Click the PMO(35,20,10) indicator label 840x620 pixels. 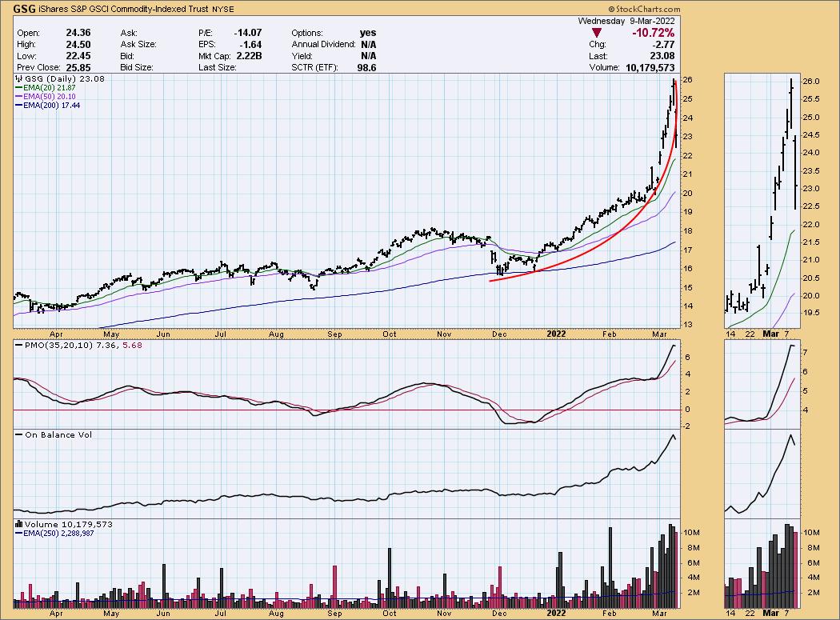click(59, 346)
